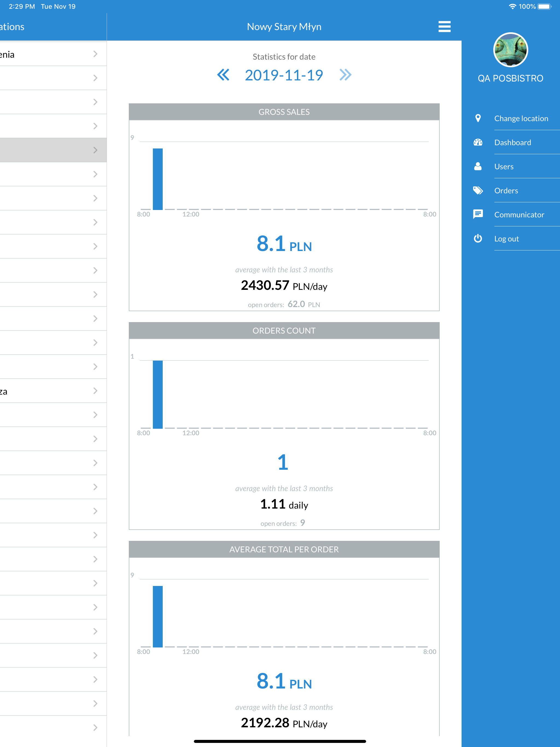
Task: Click the ORDERS COUNT header
Action: pyautogui.click(x=284, y=331)
